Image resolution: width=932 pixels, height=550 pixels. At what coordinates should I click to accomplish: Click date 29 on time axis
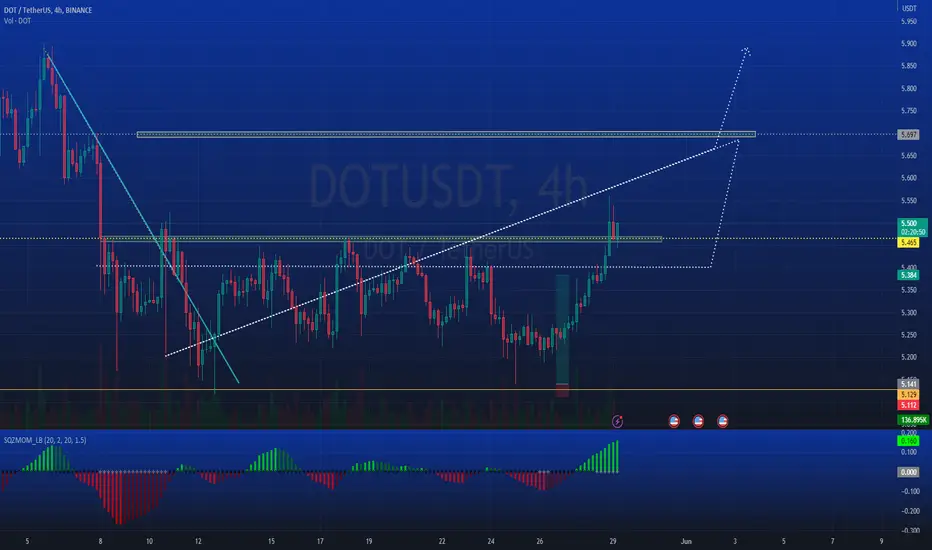(613, 541)
